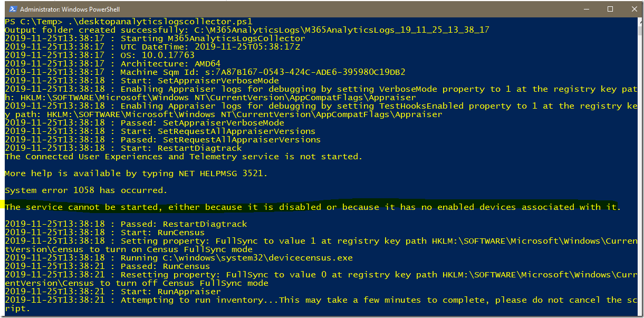644x318 pixels.
Task: Click the yellow marker on the left edge
Action: (x=2, y=207)
